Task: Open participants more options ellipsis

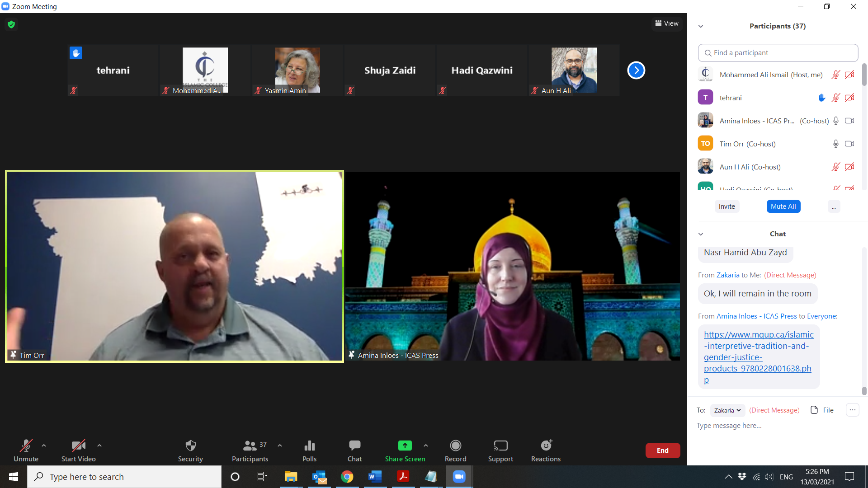Action: pyautogui.click(x=834, y=206)
